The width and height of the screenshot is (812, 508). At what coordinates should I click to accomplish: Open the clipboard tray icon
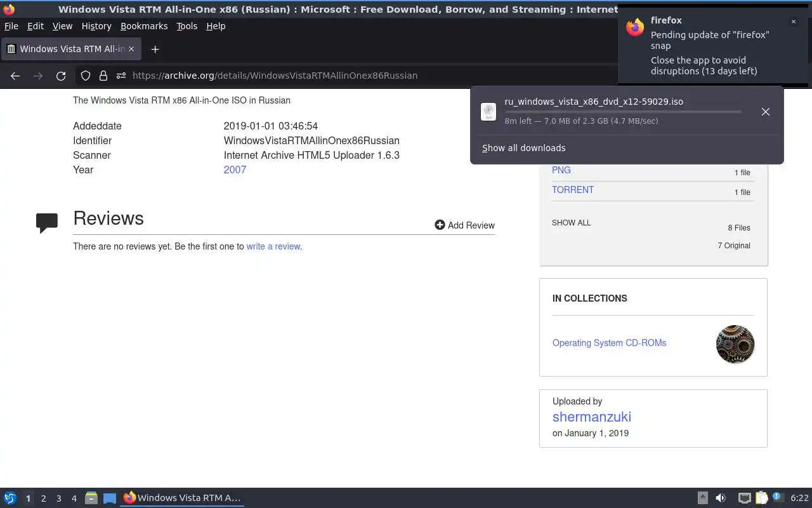pos(762,498)
